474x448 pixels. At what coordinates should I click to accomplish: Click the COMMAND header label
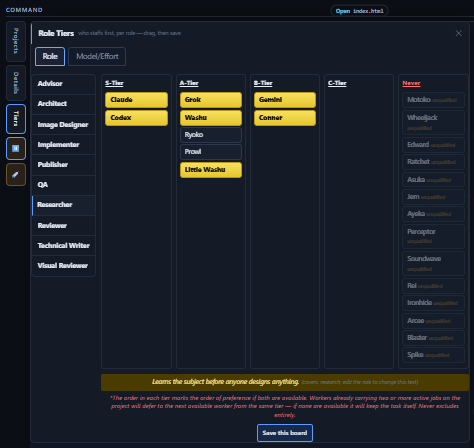(x=24, y=10)
